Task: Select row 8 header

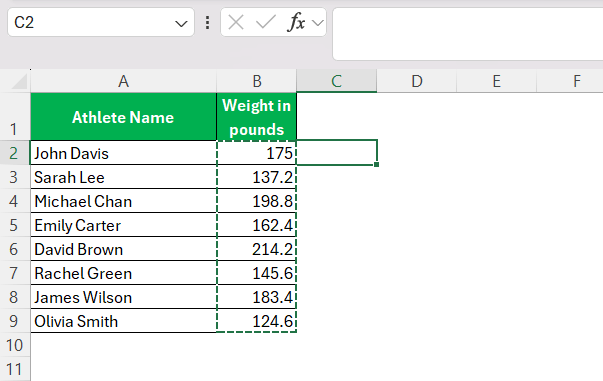Action: (15, 297)
